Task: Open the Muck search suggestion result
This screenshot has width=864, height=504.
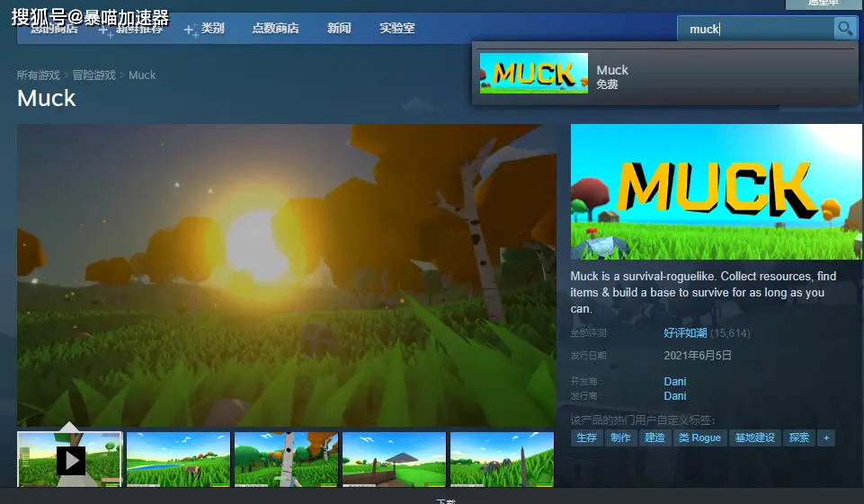Action: [x=665, y=74]
